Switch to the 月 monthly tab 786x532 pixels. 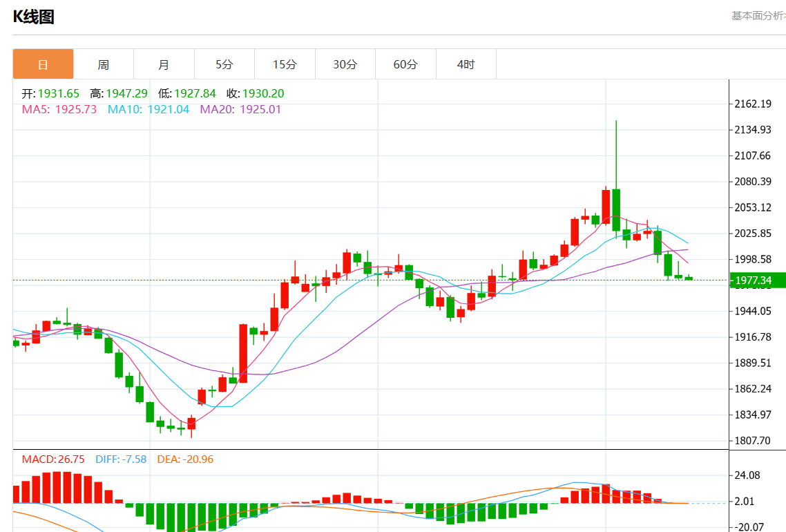pyautogui.click(x=164, y=64)
